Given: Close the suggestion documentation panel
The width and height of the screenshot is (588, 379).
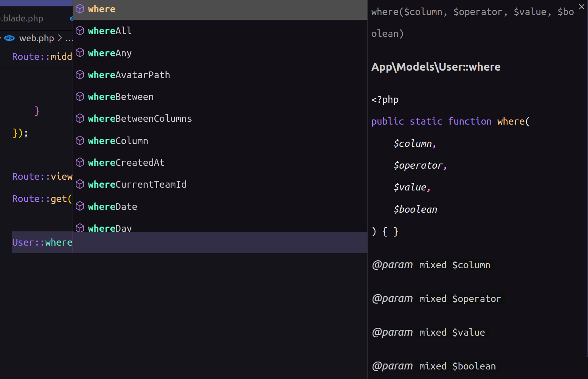Looking at the screenshot, I should tap(582, 7).
